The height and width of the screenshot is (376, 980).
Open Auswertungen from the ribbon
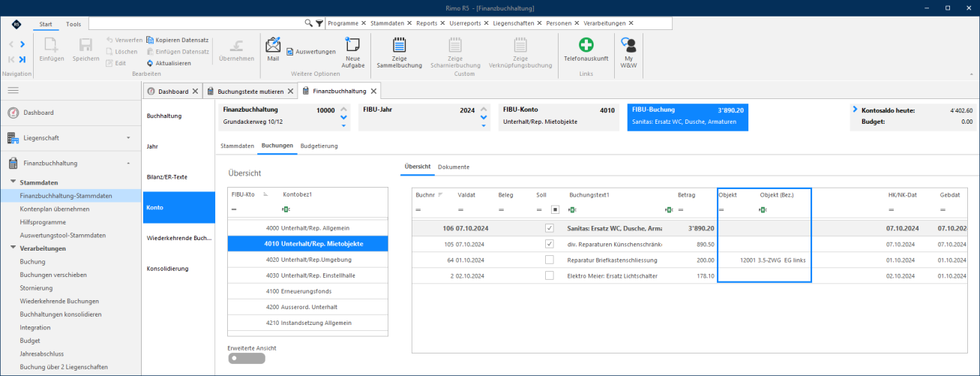point(311,51)
